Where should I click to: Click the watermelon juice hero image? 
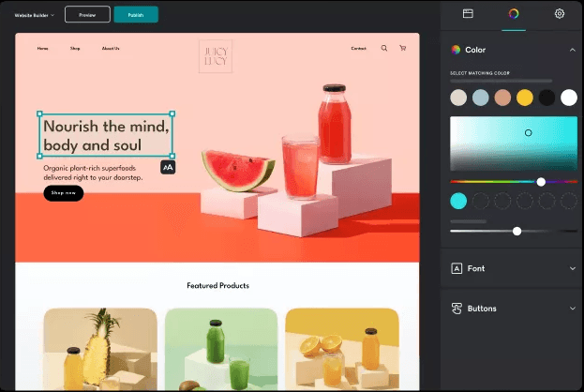[298, 160]
